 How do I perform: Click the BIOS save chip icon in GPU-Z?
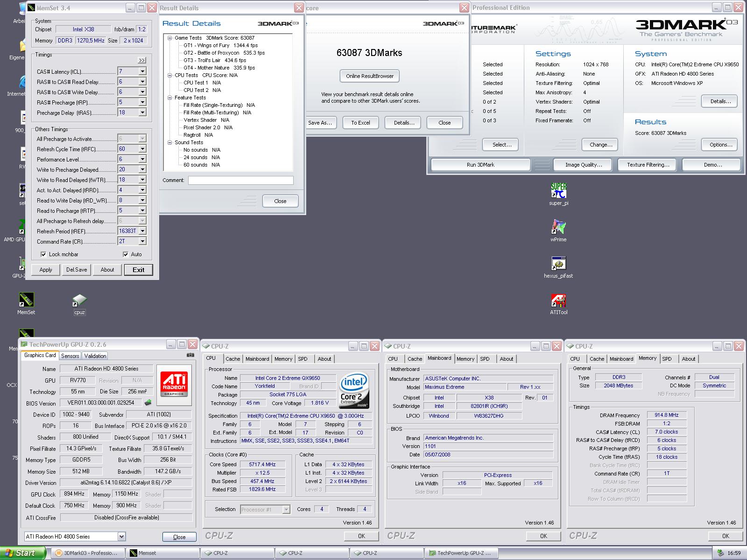pyautogui.click(x=148, y=402)
